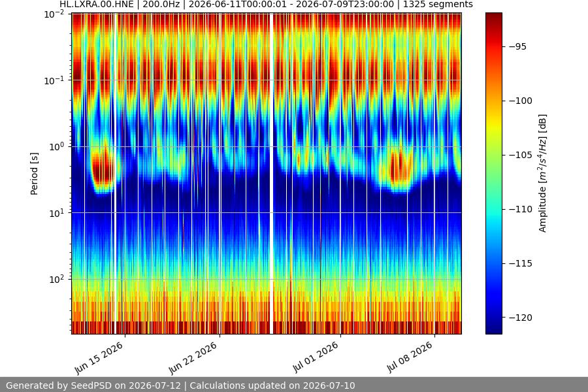
Task: Click the 'Generated by SeedPSD' footer text
Action: (180, 385)
